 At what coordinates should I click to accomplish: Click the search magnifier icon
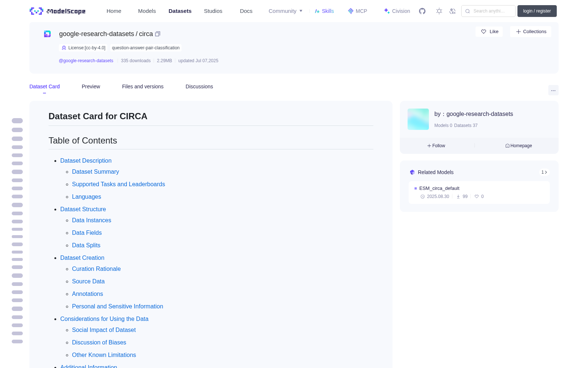coord(468,11)
